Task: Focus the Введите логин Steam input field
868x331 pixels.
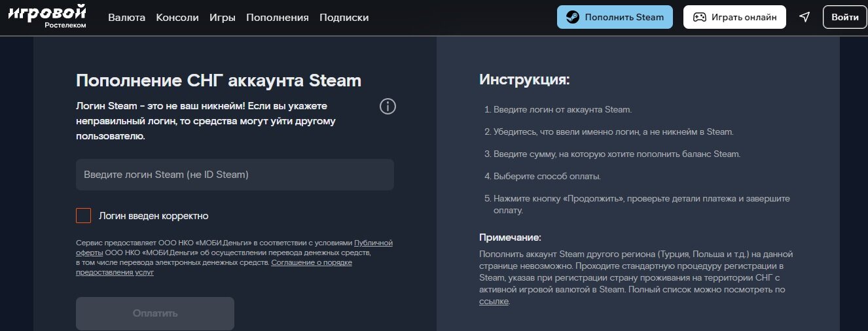Action: click(235, 175)
